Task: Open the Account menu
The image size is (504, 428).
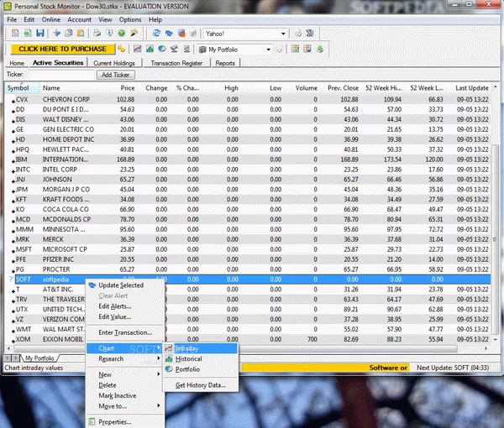Action: point(79,19)
